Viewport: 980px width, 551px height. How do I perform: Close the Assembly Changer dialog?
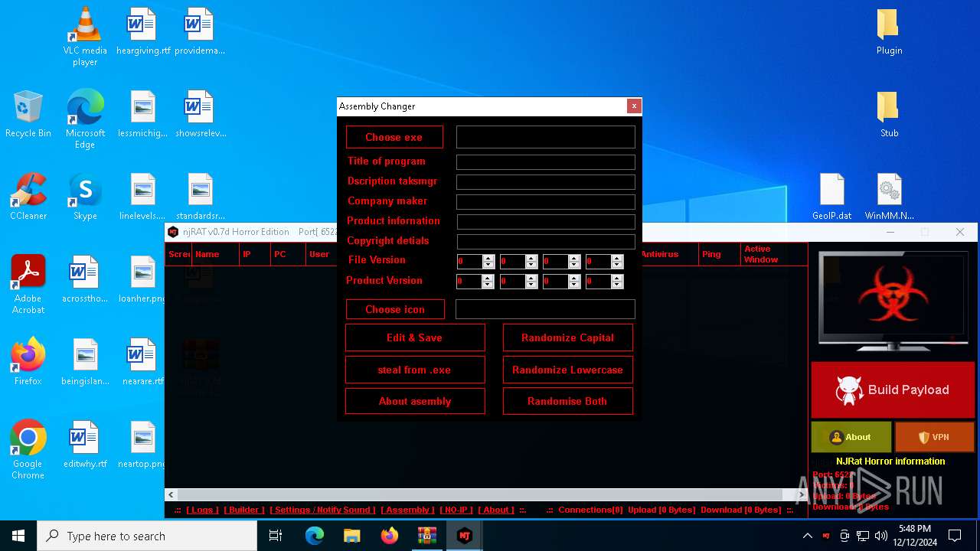pyautogui.click(x=634, y=106)
